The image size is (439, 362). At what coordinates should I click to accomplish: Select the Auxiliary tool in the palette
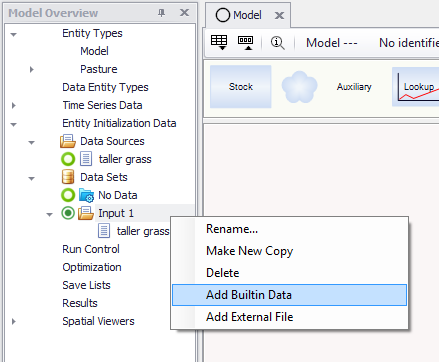[x=354, y=87]
